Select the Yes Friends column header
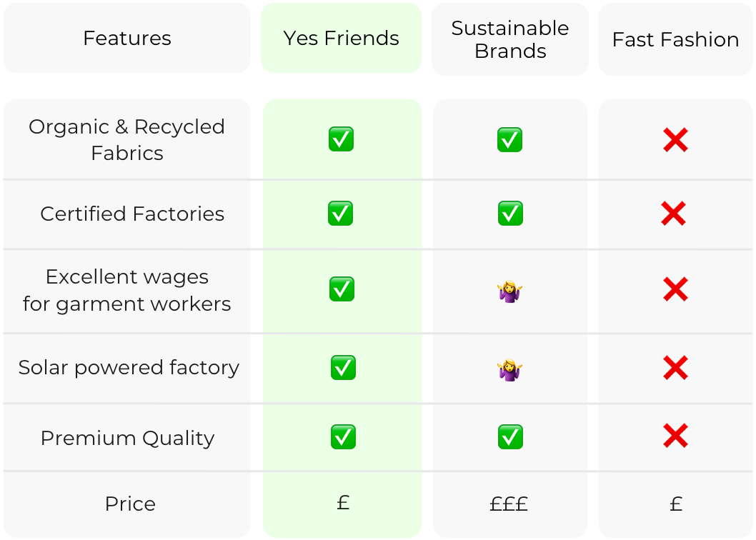Screen dimensions: 756x540 pyautogui.click(x=342, y=38)
